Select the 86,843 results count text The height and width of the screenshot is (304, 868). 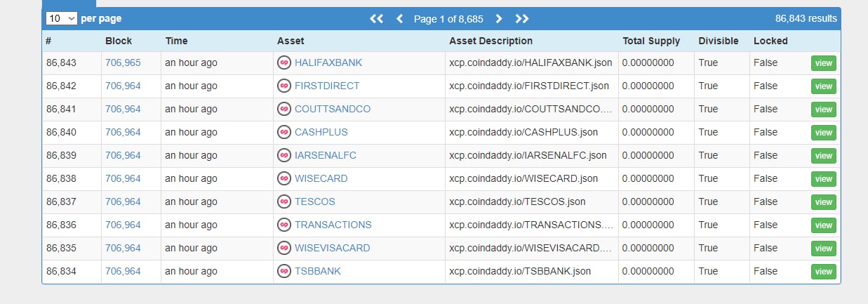click(x=806, y=19)
